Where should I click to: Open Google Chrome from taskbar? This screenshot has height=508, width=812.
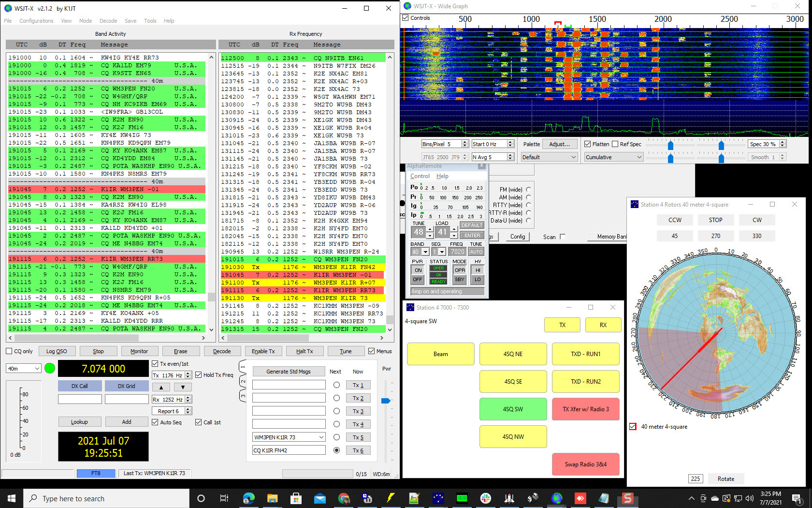pos(344,498)
